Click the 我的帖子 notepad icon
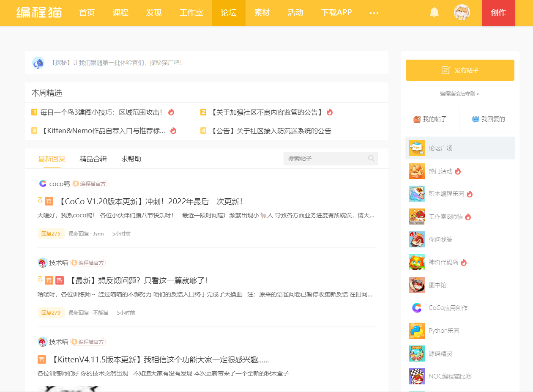 [x=417, y=119]
